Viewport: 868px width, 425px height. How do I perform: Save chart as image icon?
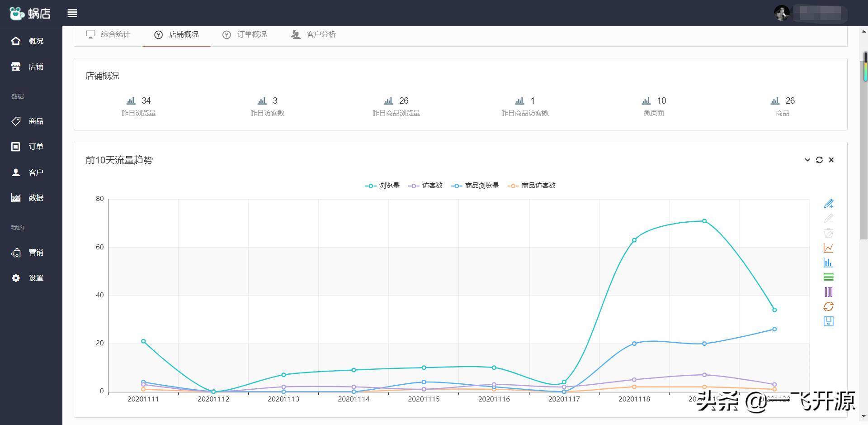click(828, 321)
